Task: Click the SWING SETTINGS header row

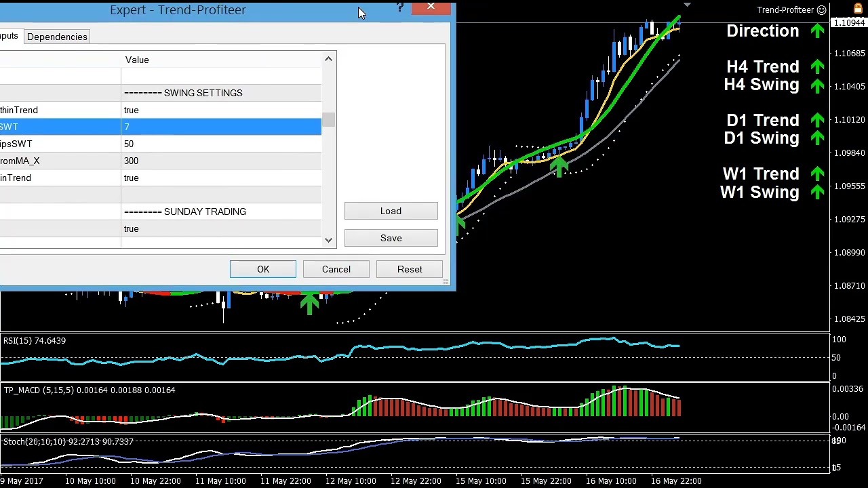Action: click(x=161, y=93)
